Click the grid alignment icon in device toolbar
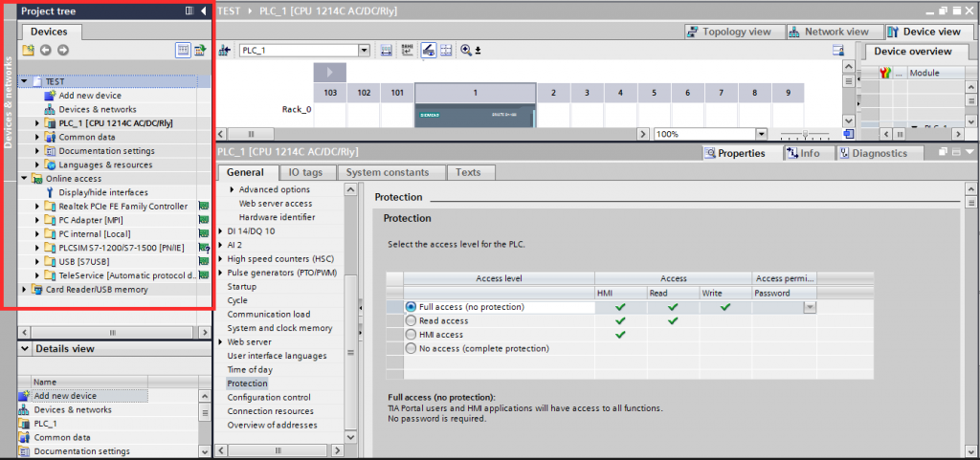 [x=446, y=51]
